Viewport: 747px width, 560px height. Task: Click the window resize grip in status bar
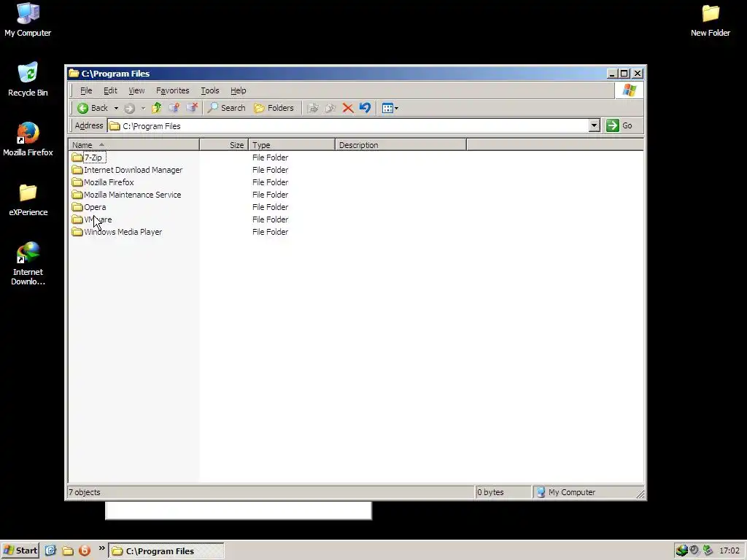[640, 494]
